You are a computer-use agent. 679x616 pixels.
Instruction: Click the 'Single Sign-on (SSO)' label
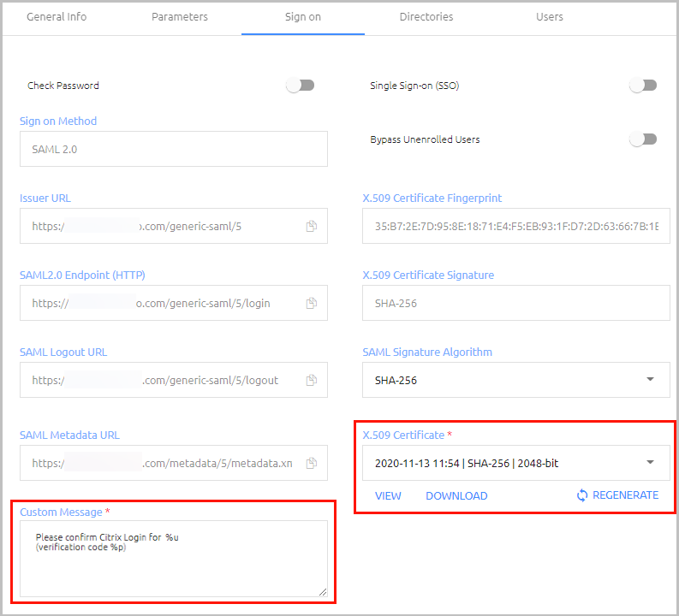coord(414,86)
